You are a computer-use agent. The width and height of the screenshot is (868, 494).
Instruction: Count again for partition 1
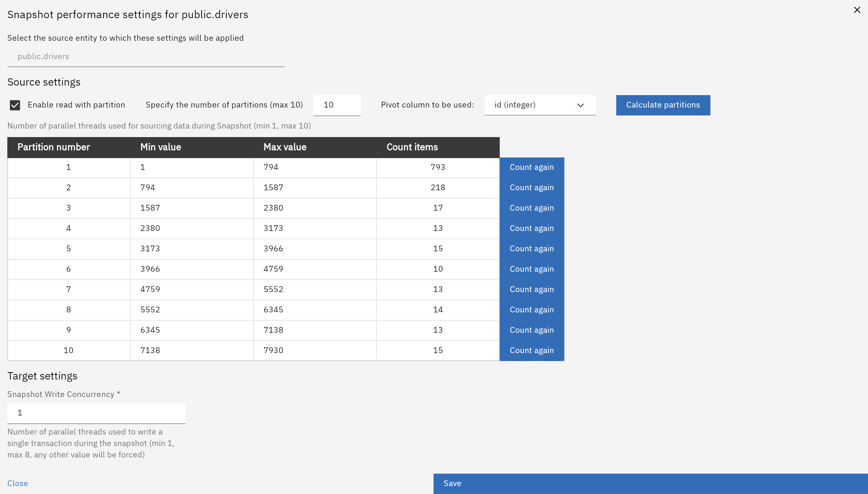(531, 167)
